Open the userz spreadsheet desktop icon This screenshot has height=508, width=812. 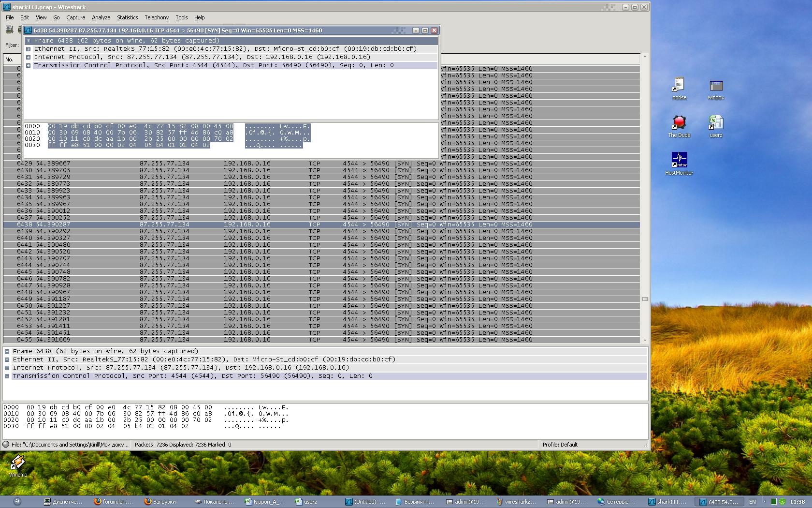click(x=716, y=124)
